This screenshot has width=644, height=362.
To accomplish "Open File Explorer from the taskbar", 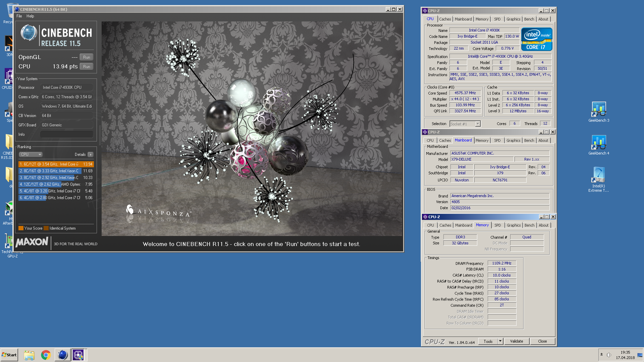I will 29,355.
